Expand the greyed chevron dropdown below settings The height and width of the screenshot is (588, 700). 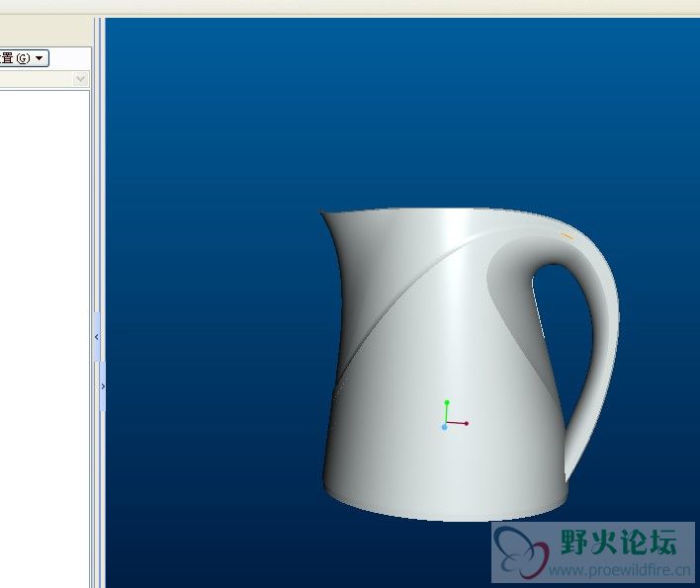point(80,79)
